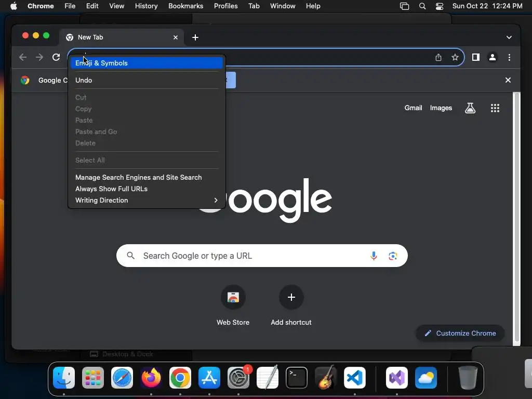Screen dimensions: 532x399
Task: Open Google apps grid icon
Action: pyautogui.click(x=495, y=108)
